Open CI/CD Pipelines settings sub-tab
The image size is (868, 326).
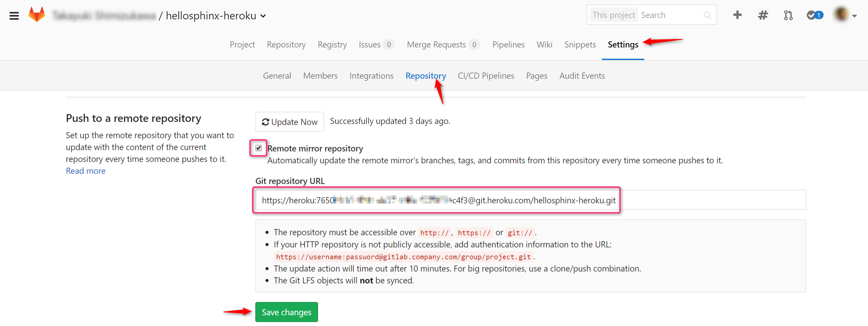(486, 76)
